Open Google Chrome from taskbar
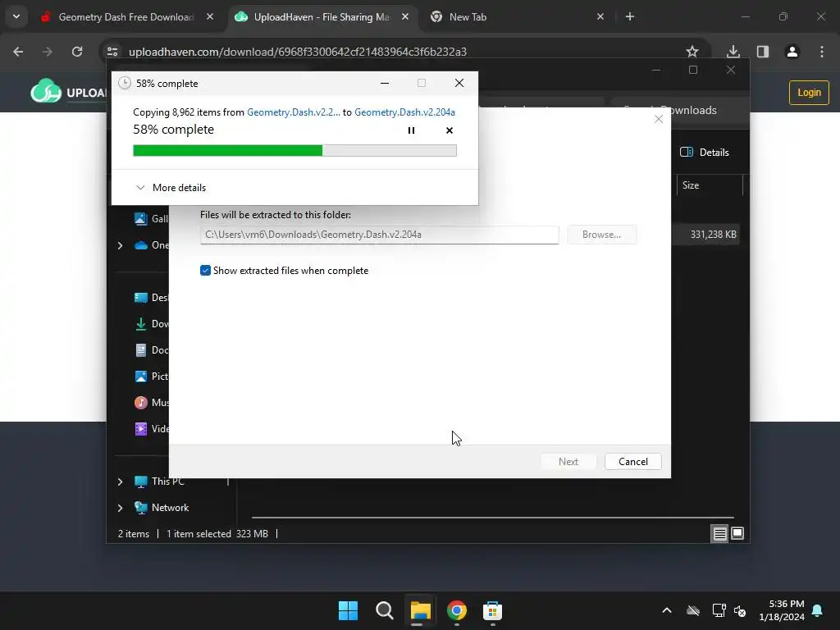The height and width of the screenshot is (630, 840). [456, 610]
